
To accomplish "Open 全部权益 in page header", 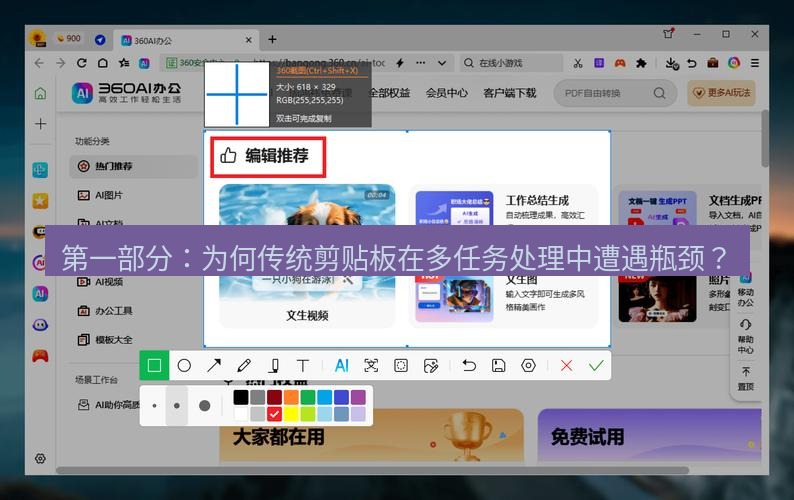I will click(x=389, y=93).
